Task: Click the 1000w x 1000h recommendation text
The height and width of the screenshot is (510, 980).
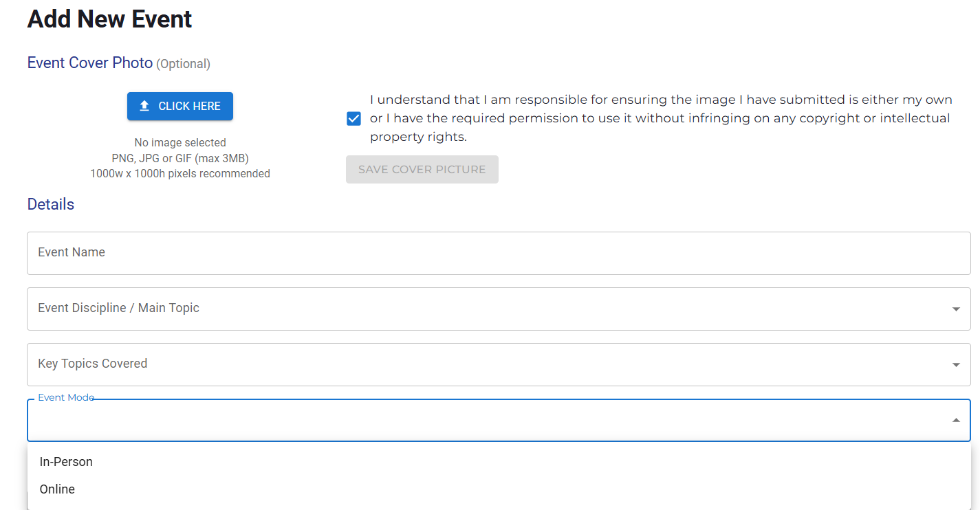Action: [180, 174]
